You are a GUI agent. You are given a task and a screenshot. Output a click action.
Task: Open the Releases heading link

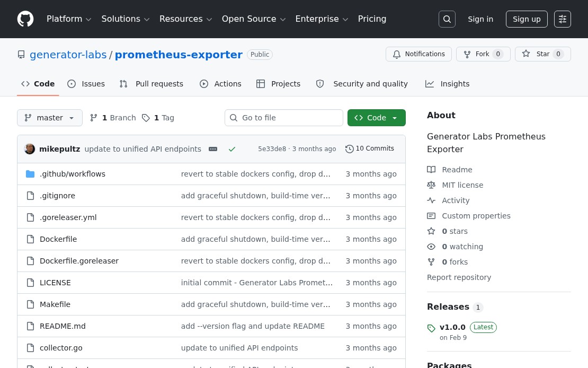pos(448,307)
